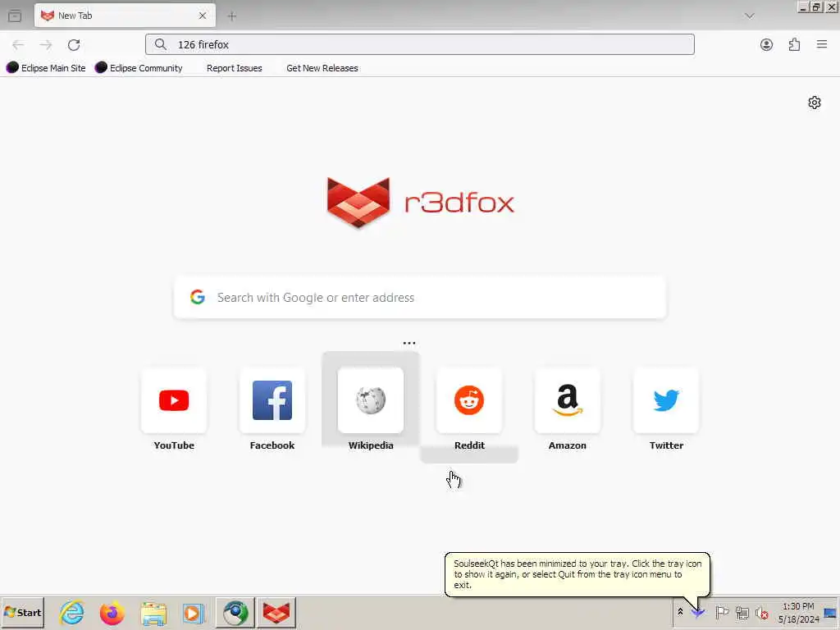840x630 pixels.
Task: Expand the list all tabs chevron
Action: tap(750, 16)
